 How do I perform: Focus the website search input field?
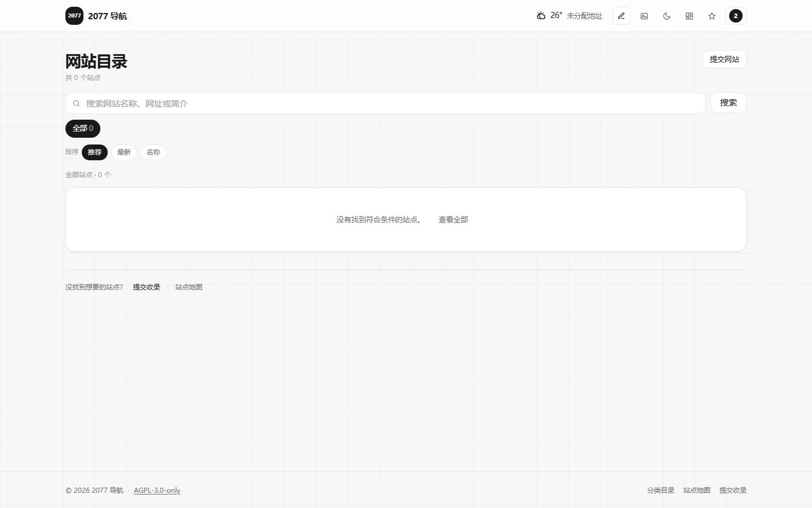pos(386,103)
